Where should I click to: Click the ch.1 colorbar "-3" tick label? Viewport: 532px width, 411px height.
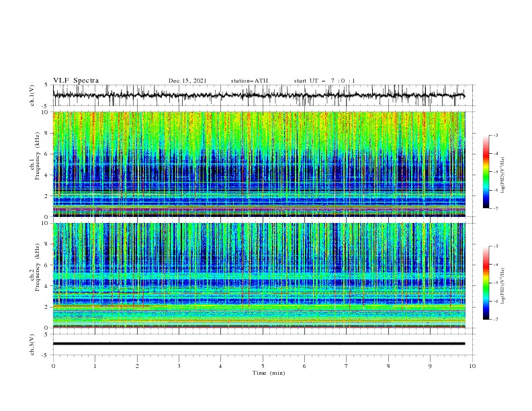click(x=496, y=135)
